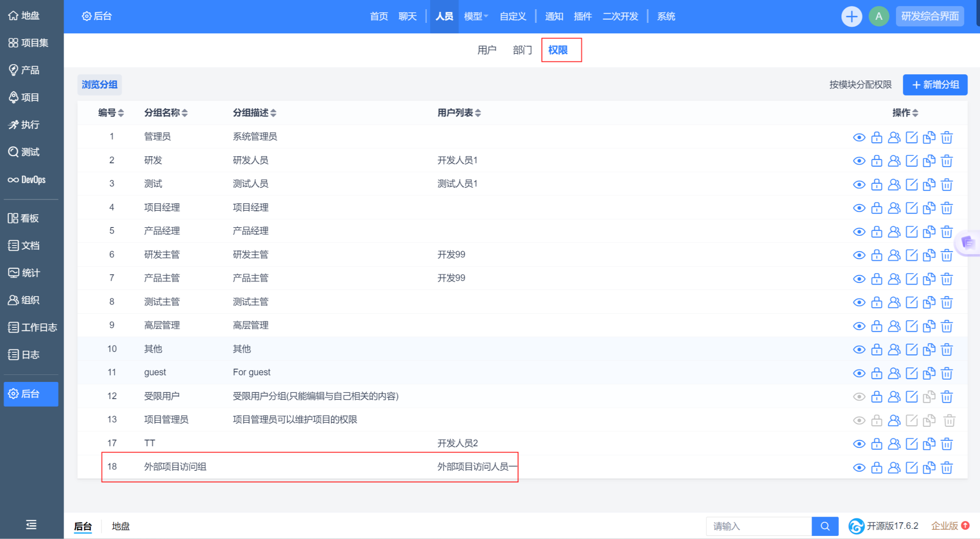Screen dimensions: 980x539
Task: Open DevOps in the left sidebar
Action: [x=27, y=180]
